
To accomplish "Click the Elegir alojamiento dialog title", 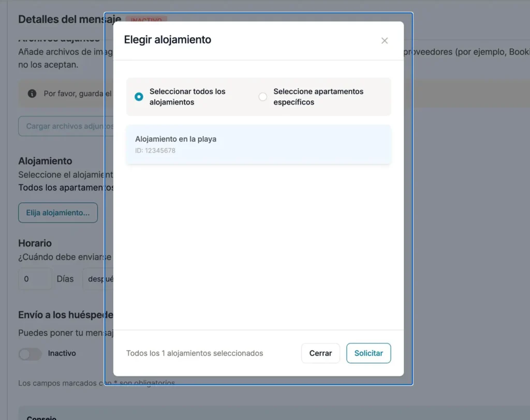I will pos(168,39).
